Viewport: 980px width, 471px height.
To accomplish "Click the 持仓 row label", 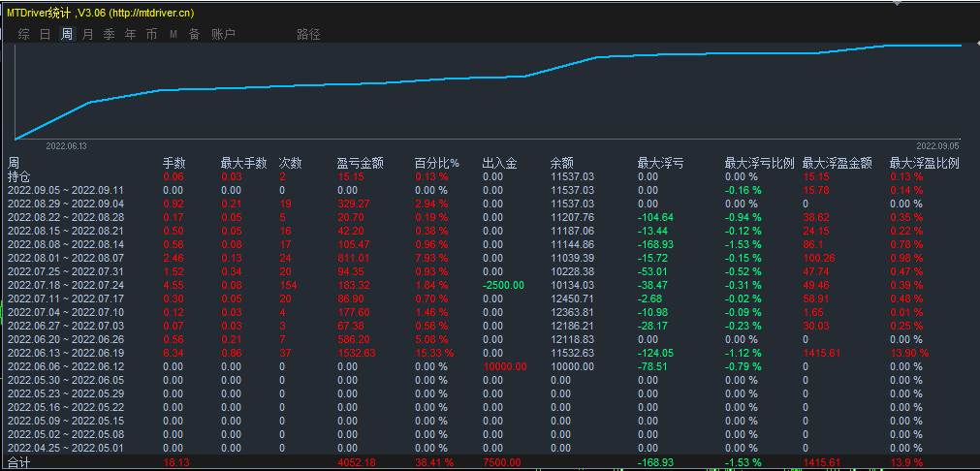I will point(18,176).
